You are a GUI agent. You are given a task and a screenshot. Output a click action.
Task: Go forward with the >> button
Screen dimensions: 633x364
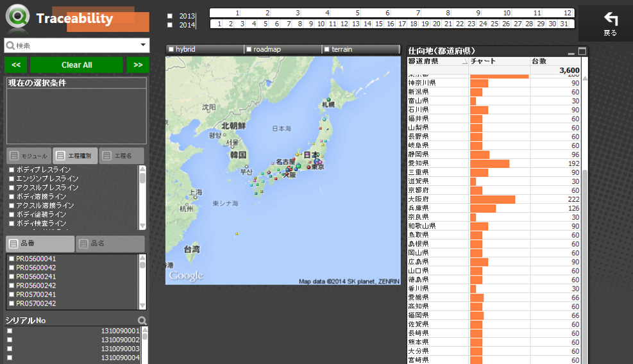138,65
